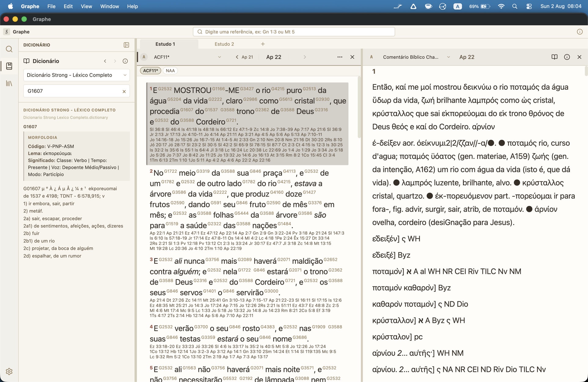This screenshot has width=588, height=382.
Task: Click the battery status indicator
Action: coord(480,6)
